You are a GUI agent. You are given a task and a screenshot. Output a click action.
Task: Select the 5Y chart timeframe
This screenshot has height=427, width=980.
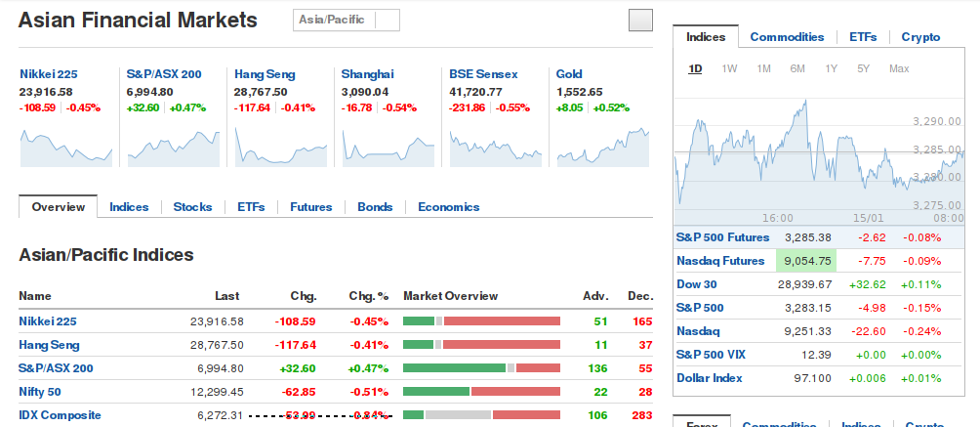[x=863, y=68]
